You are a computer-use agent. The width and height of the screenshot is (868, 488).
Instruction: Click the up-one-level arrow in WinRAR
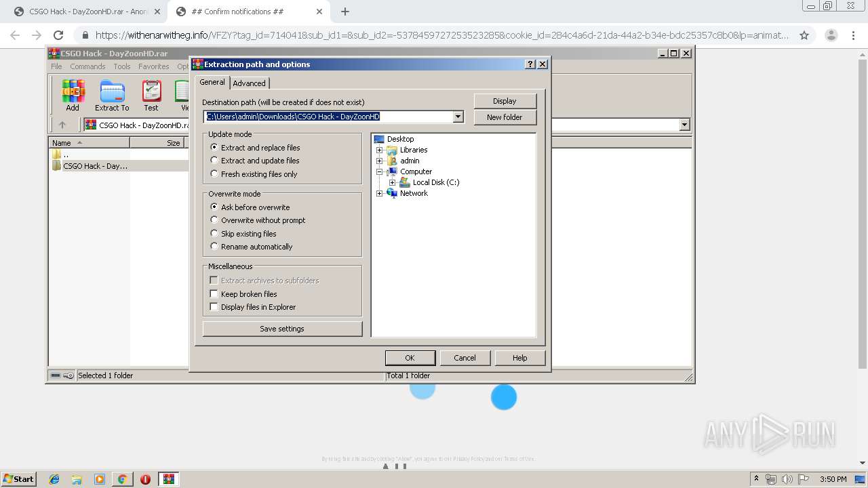62,125
